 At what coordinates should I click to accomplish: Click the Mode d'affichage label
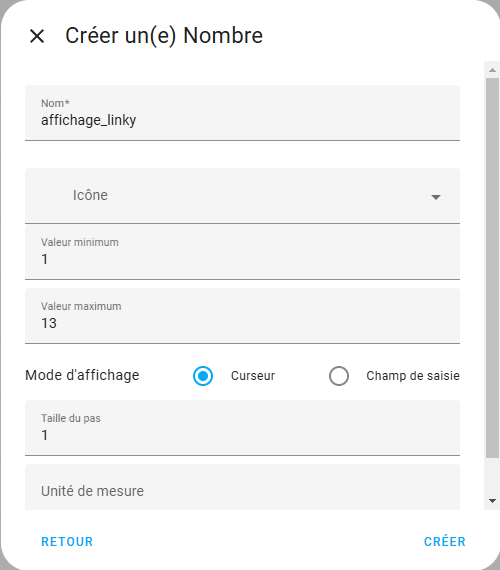(x=82, y=375)
